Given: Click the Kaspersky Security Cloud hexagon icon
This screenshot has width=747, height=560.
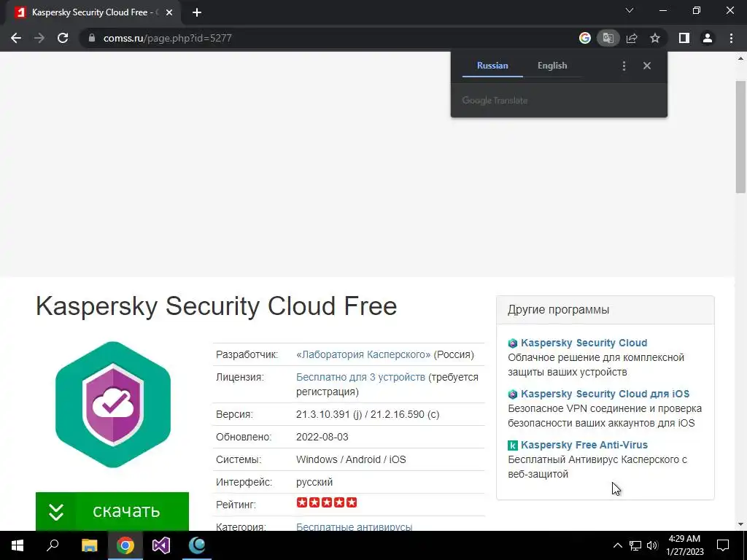Looking at the screenshot, I should point(513,343).
